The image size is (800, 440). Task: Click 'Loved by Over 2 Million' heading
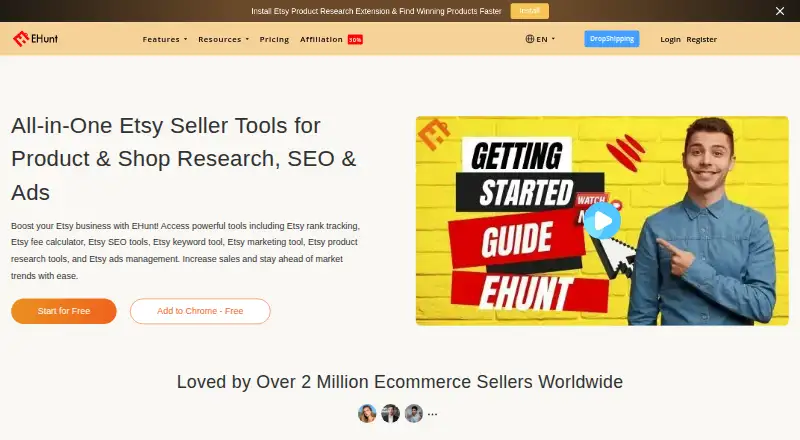click(x=399, y=382)
